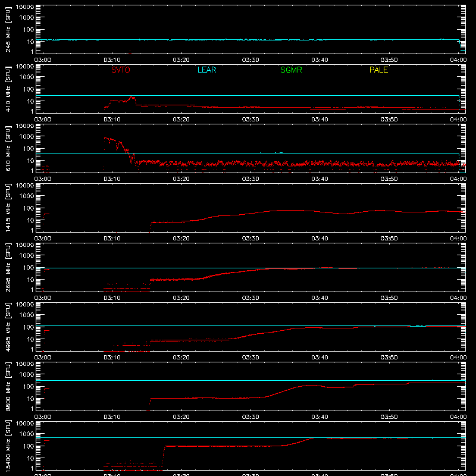Image resolution: width=476 pixels, height=476 pixels.
Task: Click 03:00 tick under the 610 MHz panel
Action: [x=43, y=179]
